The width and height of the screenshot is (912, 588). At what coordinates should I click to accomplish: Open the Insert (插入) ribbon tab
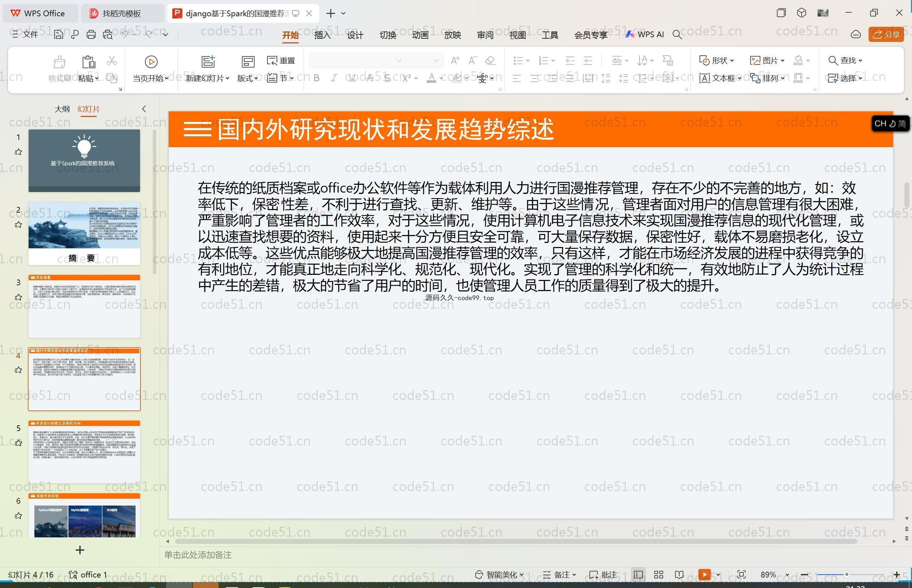point(322,35)
